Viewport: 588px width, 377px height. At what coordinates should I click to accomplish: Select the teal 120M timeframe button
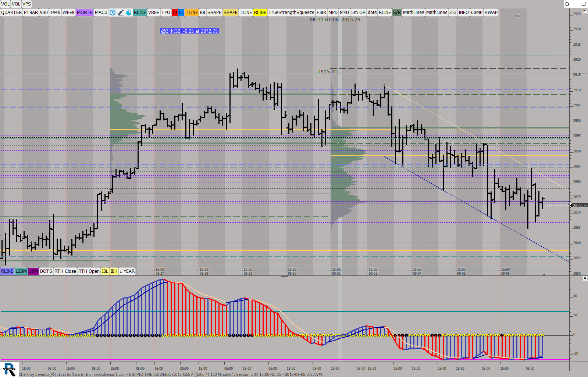21,271
